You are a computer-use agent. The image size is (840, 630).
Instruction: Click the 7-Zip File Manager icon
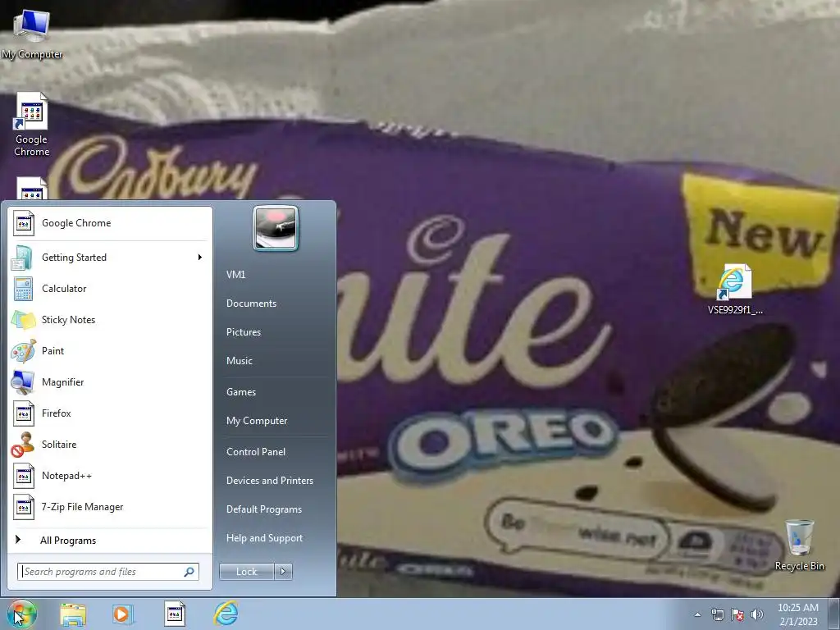coord(24,507)
